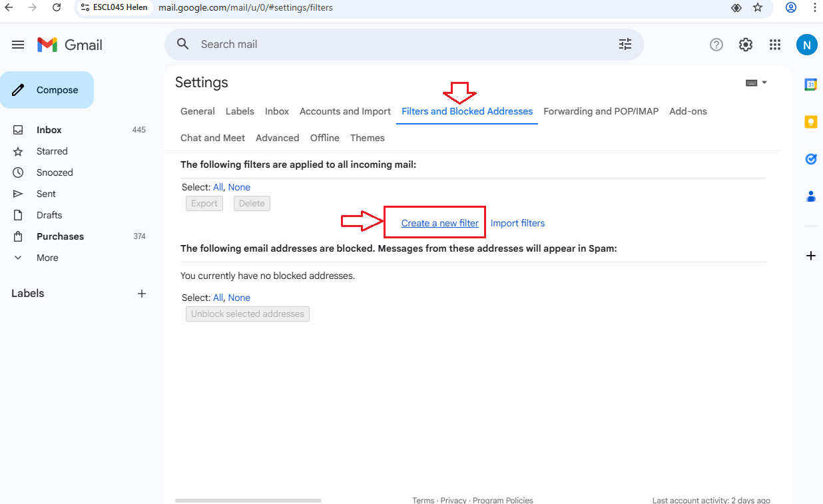Click the Import filters link
This screenshot has height=504, width=823.
tap(517, 223)
